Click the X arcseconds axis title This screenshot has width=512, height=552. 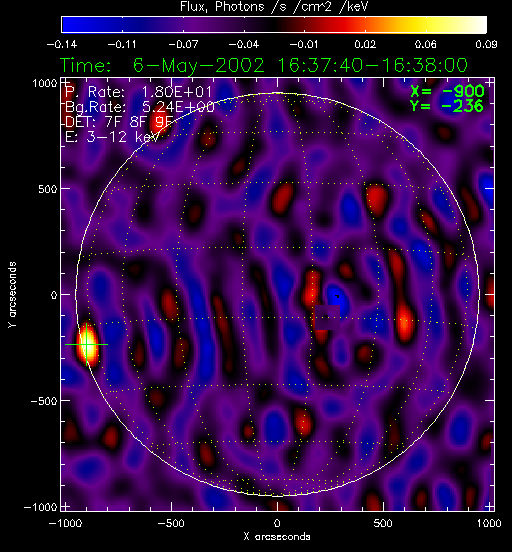[x=277, y=537]
